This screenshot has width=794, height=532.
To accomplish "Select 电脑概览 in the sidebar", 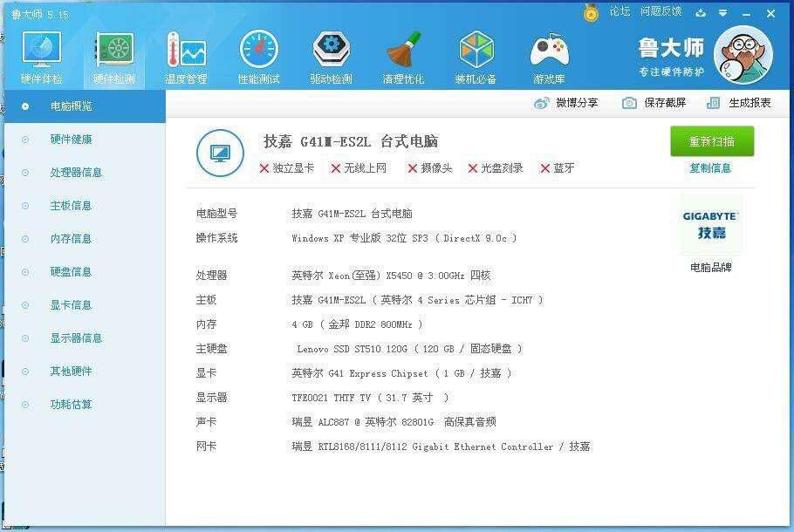I will 85,106.
